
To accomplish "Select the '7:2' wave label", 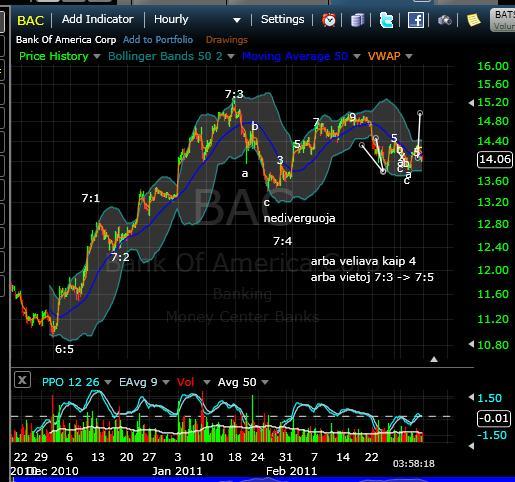I will [x=120, y=257].
